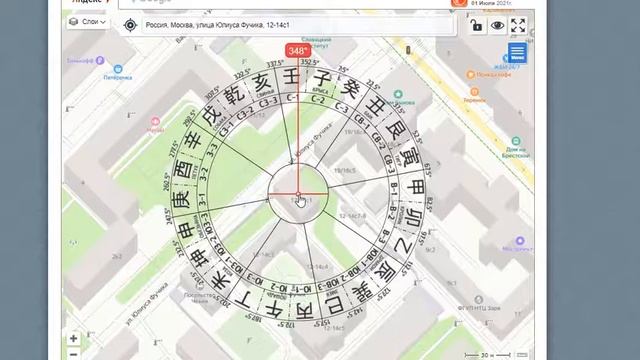This screenshot has height=360, width=640.
Task: Click the teal marker near 丑 sector
Action: coord(398,94)
